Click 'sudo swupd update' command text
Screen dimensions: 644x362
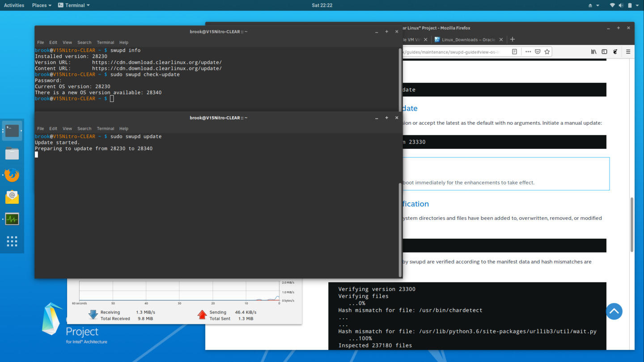[136, 136]
